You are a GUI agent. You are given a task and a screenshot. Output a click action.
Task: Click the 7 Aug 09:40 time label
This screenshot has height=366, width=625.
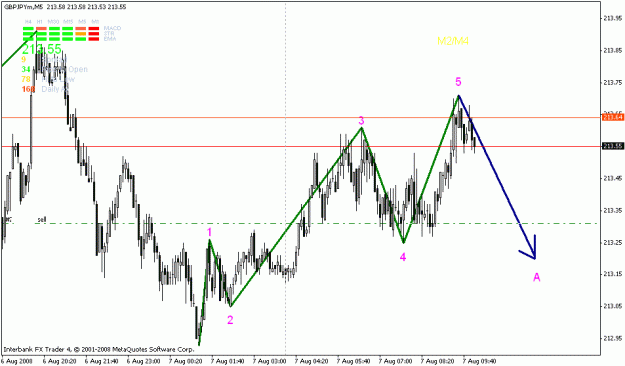(480, 361)
